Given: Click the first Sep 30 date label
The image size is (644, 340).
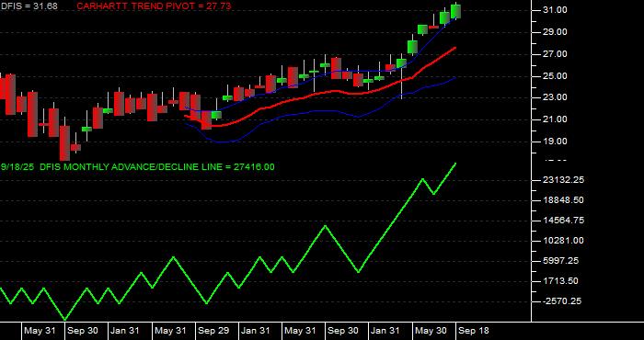Looking at the screenshot, I should tap(83, 331).
